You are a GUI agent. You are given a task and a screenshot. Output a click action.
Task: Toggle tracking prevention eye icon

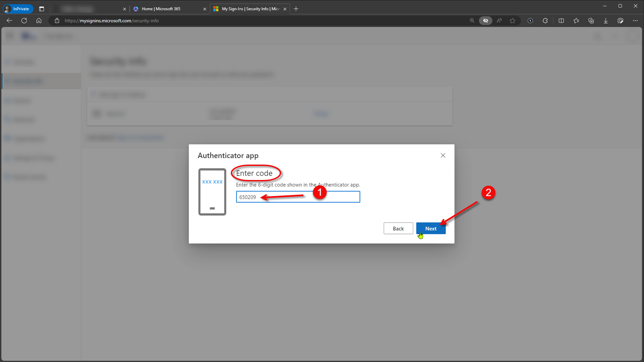coord(485,21)
